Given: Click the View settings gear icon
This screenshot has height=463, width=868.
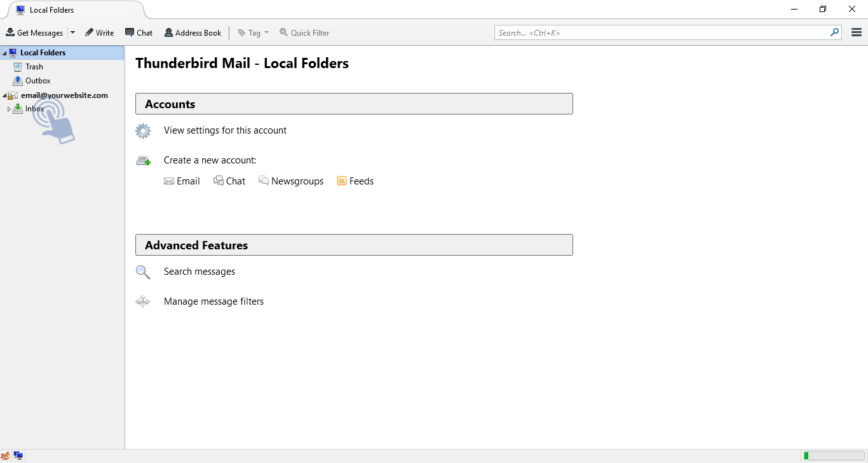Looking at the screenshot, I should [143, 131].
